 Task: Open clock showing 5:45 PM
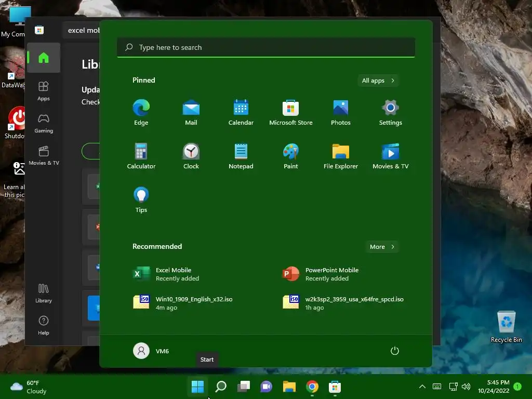(x=494, y=387)
